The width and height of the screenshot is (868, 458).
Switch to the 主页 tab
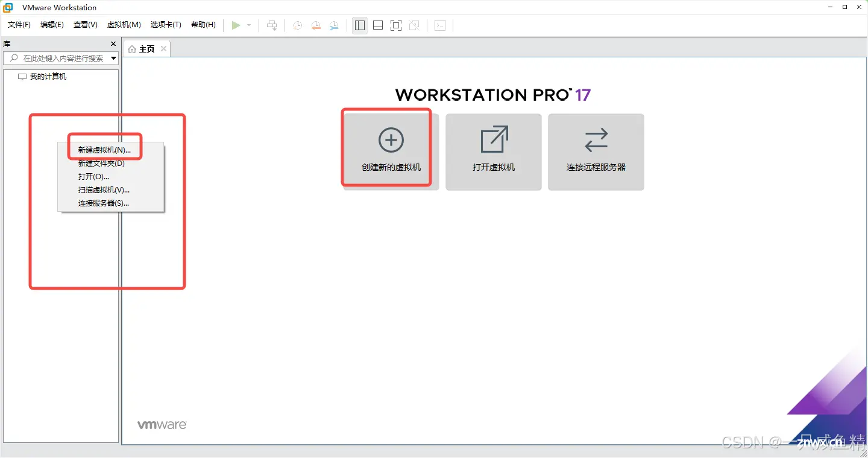[x=146, y=49]
